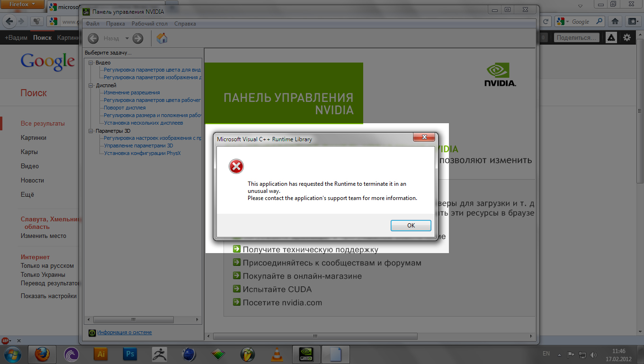Open the Firefox bookmarks button
The height and width of the screenshot is (364, 644).
[632, 21]
